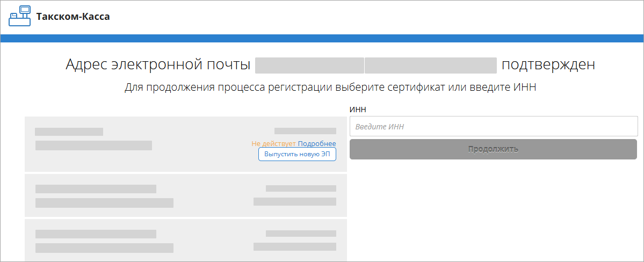The image size is (644, 262).
Task: Click the Такском-Касса header title text
Action: (73, 17)
